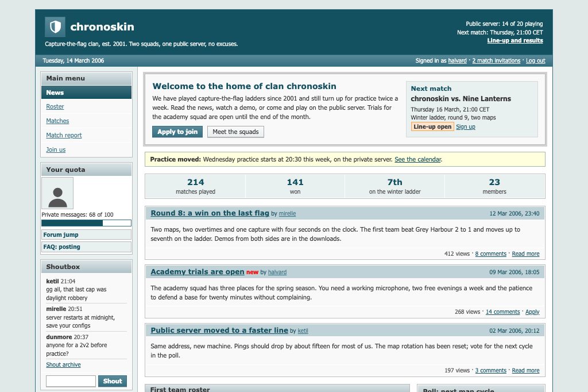The image size is (588, 392).
Task: Click the '23 members' stat
Action: (x=494, y=186)
